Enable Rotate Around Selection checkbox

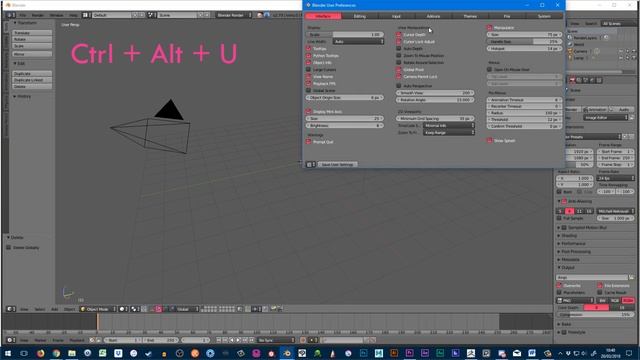pos(399,62)
